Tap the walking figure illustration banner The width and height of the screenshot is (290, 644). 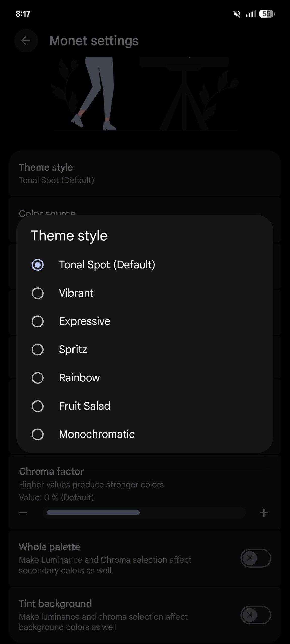[x=145, y=94]
